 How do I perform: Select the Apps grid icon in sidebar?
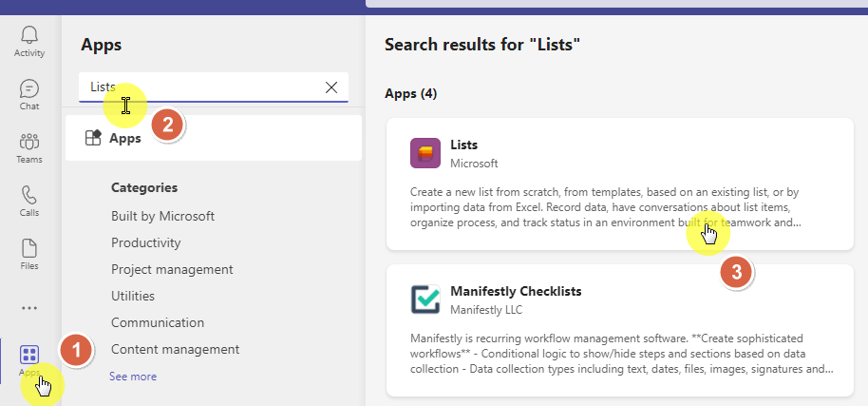pyautogui.click(x=29, y=355)
